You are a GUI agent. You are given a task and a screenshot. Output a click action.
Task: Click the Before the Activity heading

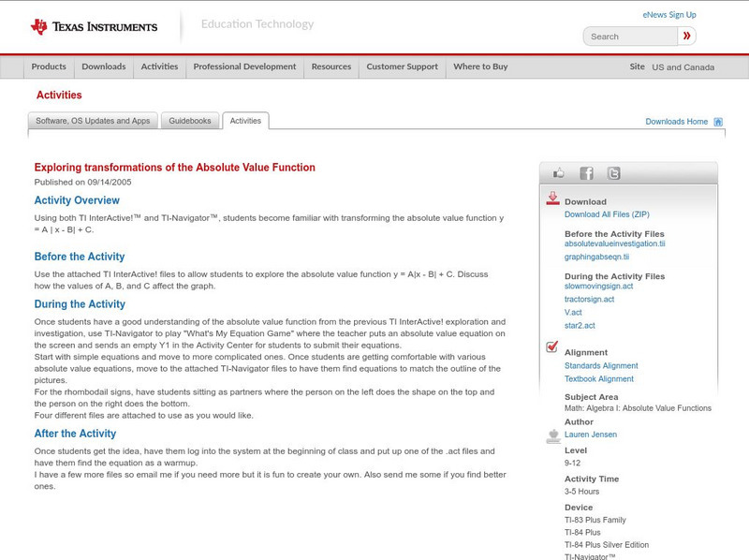[80, 257]
